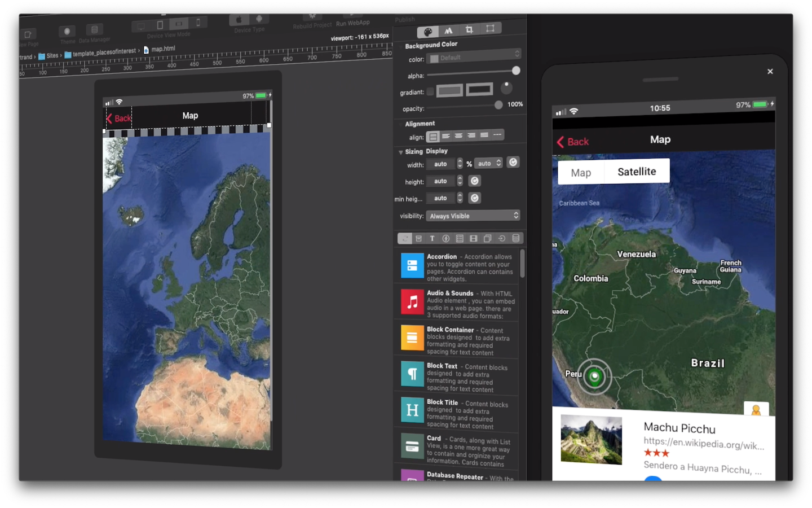This screenshot has width=812, height=508.
Task: Switch to desktop device view mode
Action: click(140, 26)
